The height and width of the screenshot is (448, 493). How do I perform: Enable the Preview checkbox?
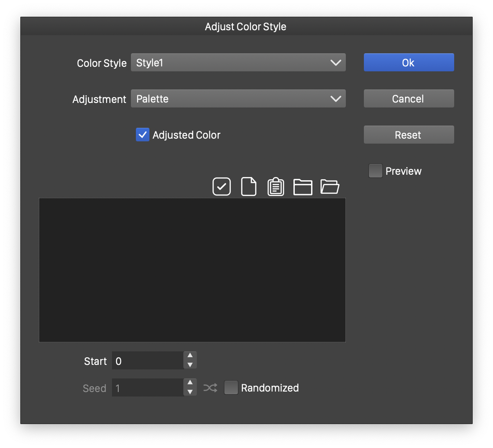coord(375,171)
